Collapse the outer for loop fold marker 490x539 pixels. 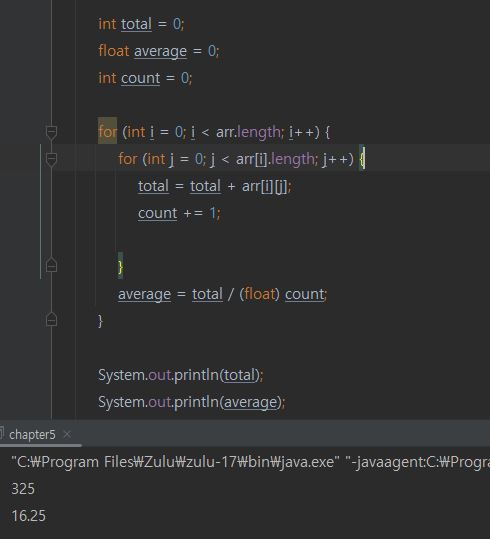pos(51,132)
